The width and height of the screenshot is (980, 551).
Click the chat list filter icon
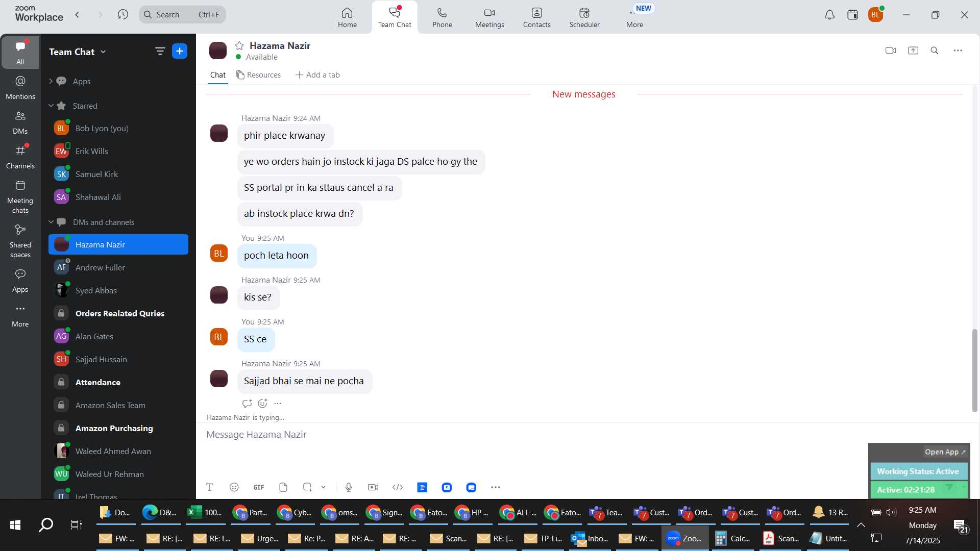[160, 51]
